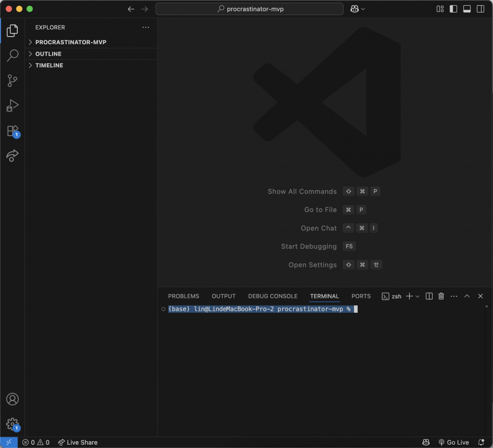Image resolution: width=493 pixels, height=448 pixels.
Task: Kill the terminal with trash icon
Action: pyautogui.click(x=441, y=296)
